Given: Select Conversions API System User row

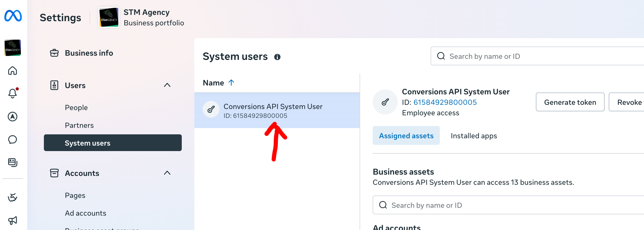Looking at the screenshot, I should pyautogui.click(x=277, y=111).
